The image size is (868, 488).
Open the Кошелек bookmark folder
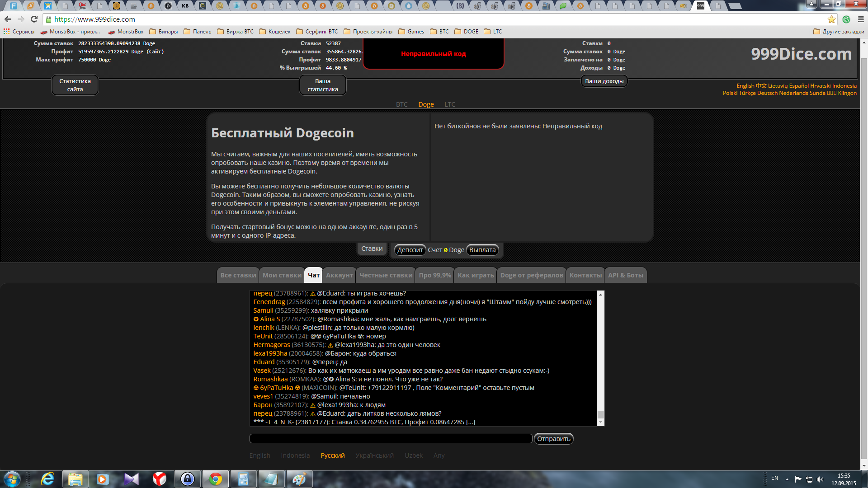[x=275, y=32]
